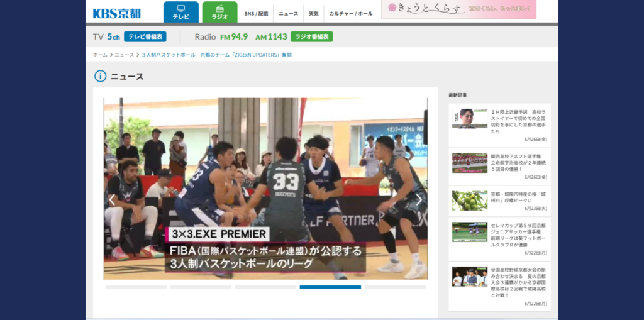Image resolution: width=644 pixels, height=320 pixels.
Task: Open the テレビ tab
Action: pyautogui.click(x=180, y=12)
